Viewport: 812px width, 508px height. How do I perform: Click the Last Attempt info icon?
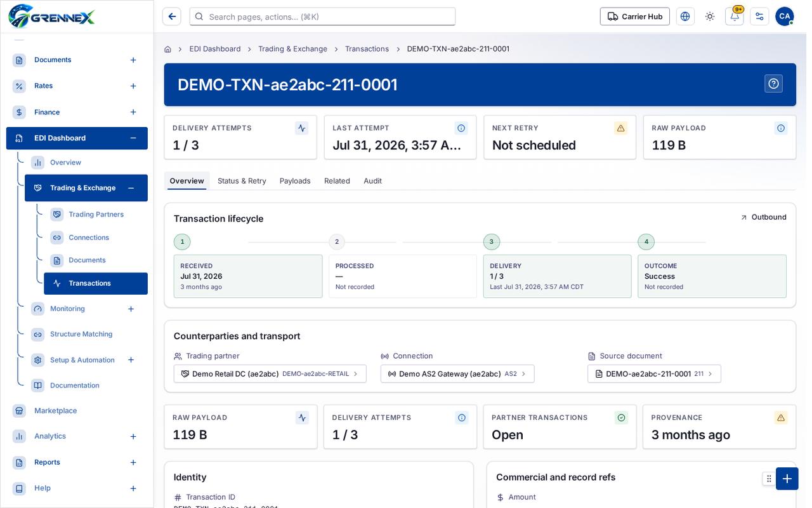click(461, 128)
